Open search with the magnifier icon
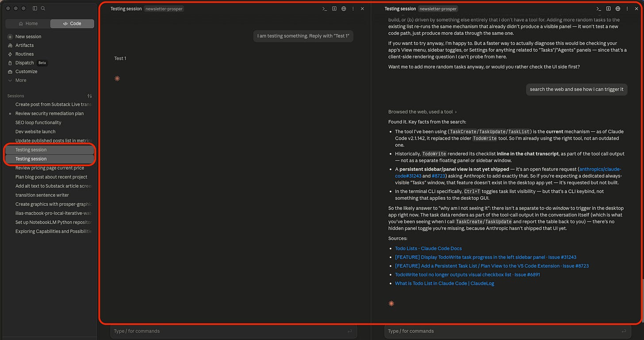 point(43,8)
